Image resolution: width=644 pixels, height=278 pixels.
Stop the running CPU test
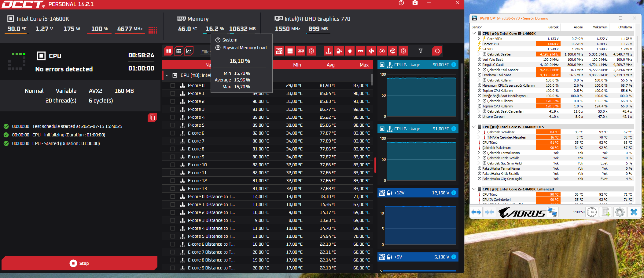[x=79, y=263]
